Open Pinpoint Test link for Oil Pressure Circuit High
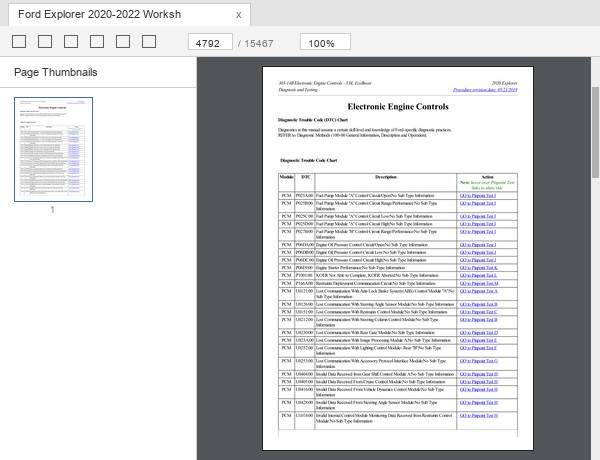This screenshot has height=460, width=600. (478, 260)
